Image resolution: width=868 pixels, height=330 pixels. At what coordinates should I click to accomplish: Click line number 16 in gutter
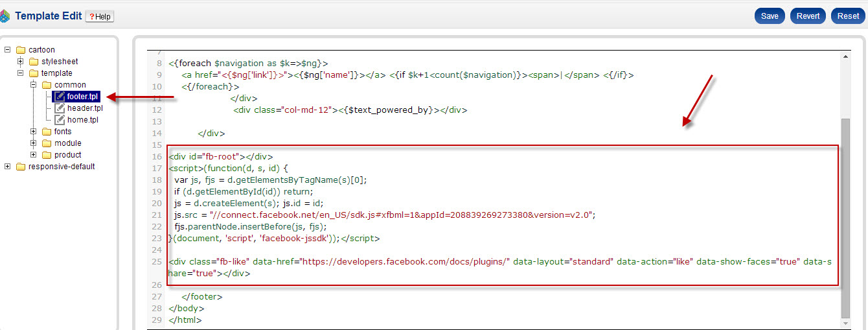pos(157,156)
